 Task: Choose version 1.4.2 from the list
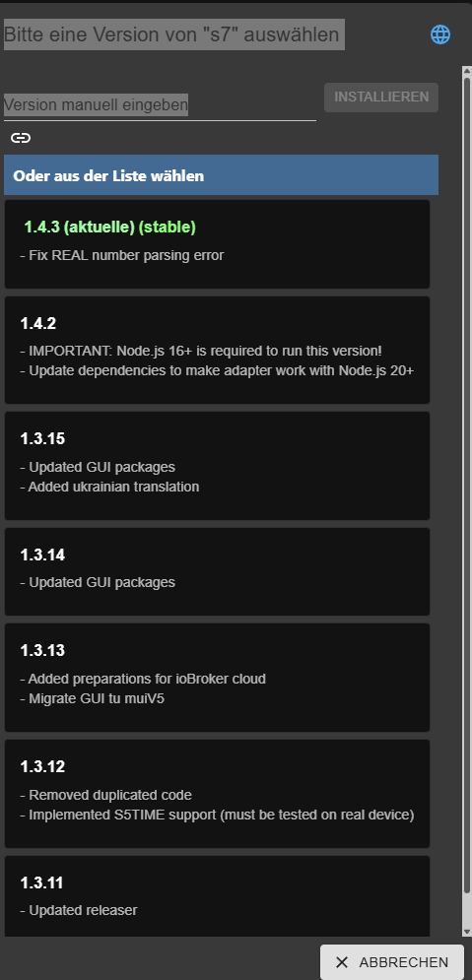coord(217,350)
